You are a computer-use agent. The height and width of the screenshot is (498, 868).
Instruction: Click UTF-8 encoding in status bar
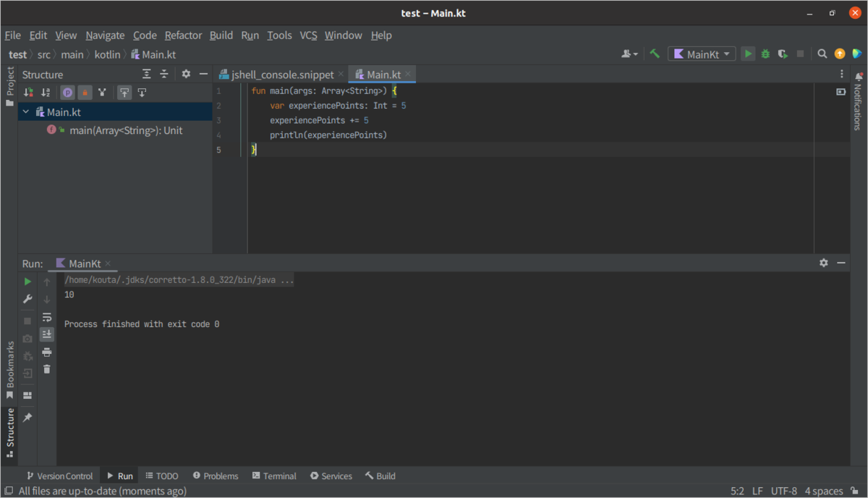pyautogui.click(x=784, y=491)
